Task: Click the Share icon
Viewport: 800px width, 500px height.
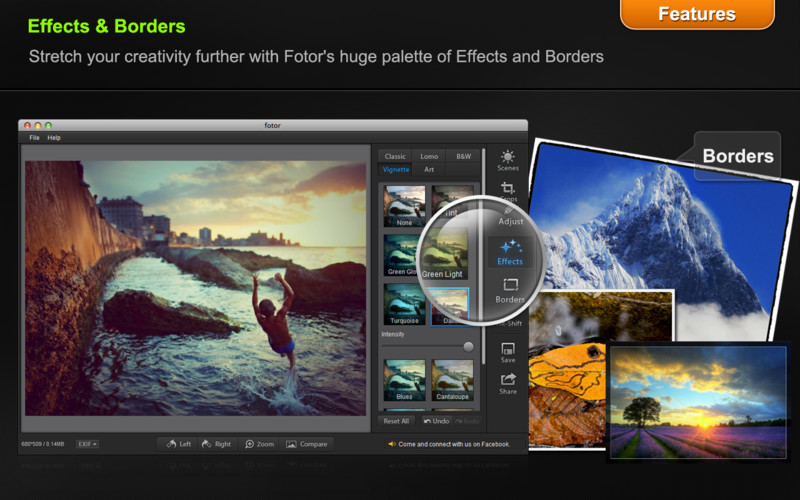Action: point(508,384)
